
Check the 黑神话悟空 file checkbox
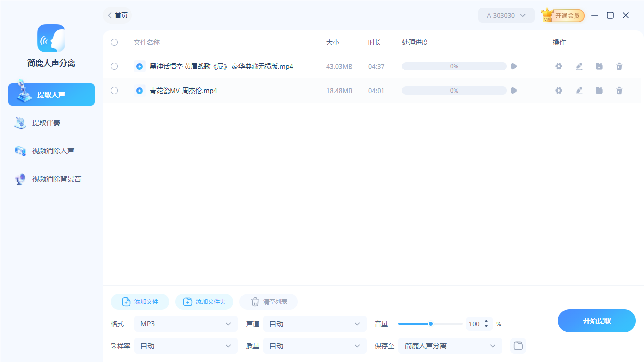[114, 66]
